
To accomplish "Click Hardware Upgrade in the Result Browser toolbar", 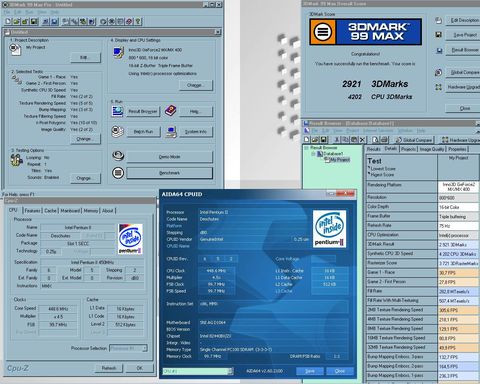I will pyautogui.click(x=461, y=140).
